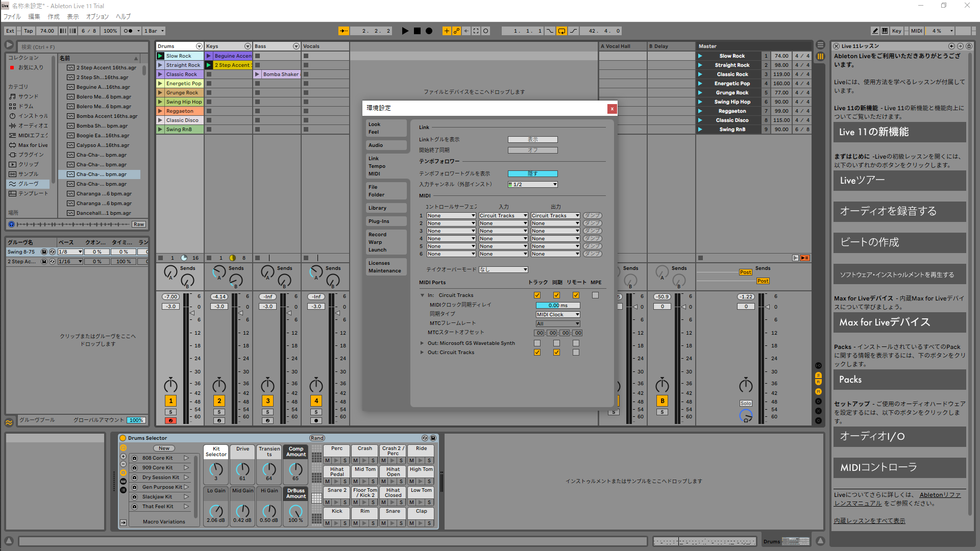Click the Packs lesson button
The height and width of the screenshot is (551, 980).
[899, 380]
